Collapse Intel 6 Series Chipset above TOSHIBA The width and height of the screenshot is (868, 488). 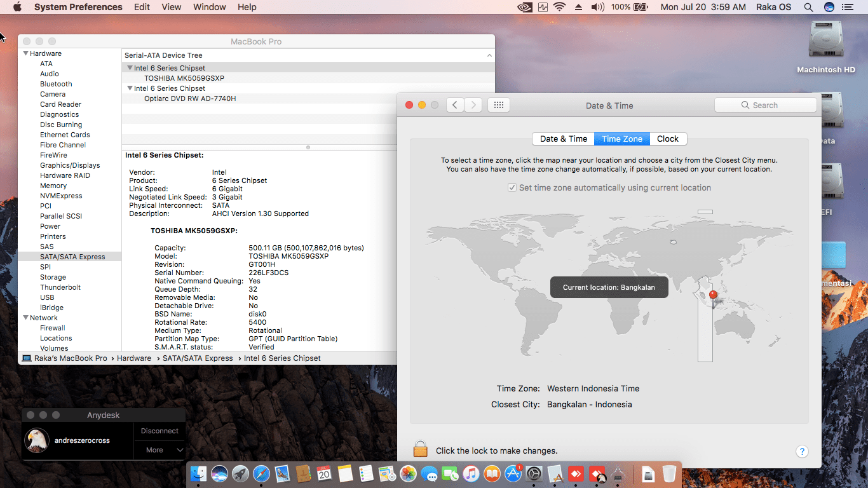[130, 68]
